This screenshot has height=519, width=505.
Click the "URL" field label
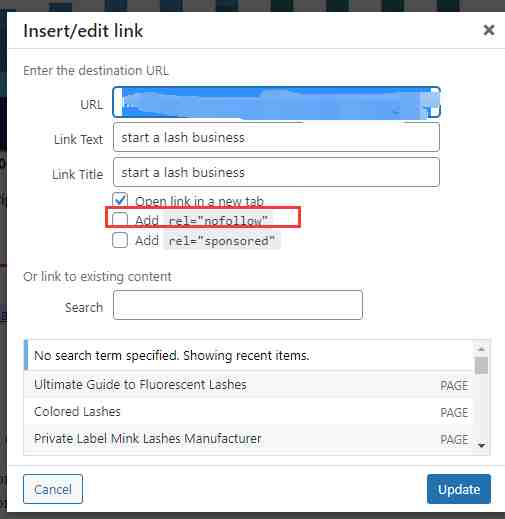pos(91,105)
